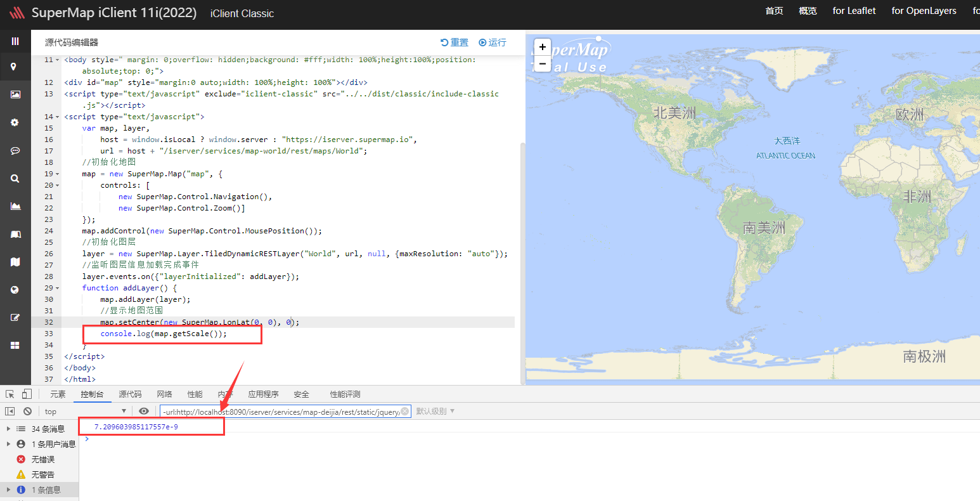Toggle the console sidebar panel icon
This screenshot has height=501, width=980.
(10, 411)
